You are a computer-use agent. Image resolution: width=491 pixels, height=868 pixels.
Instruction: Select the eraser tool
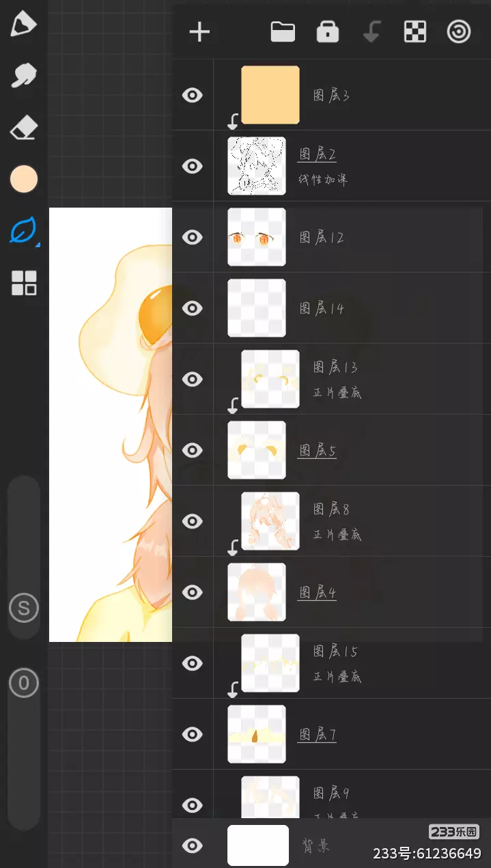pyautogui.click(x=23, y=128)
